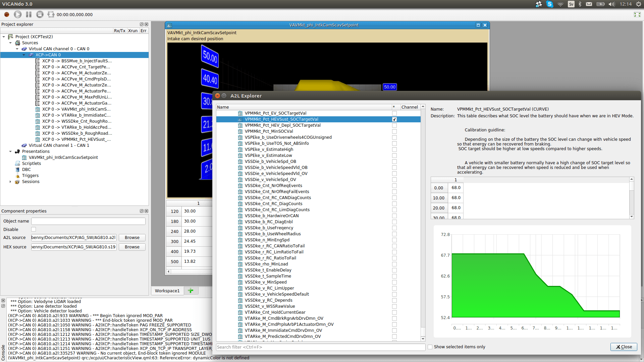The image size is (644, 362).
Task: Click the Object name input field
Action: [x=88, y=221]
